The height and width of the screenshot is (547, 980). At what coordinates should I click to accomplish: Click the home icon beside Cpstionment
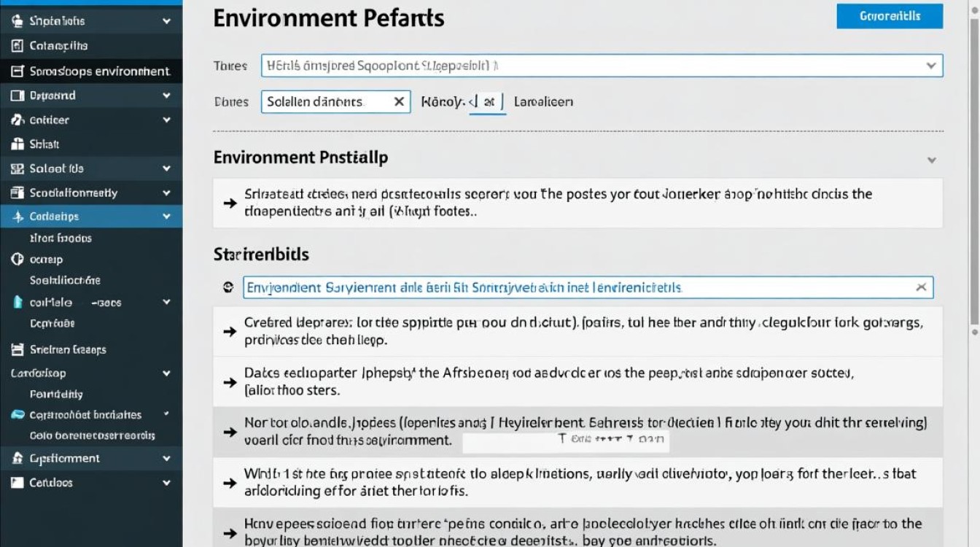tap(17, 459)
